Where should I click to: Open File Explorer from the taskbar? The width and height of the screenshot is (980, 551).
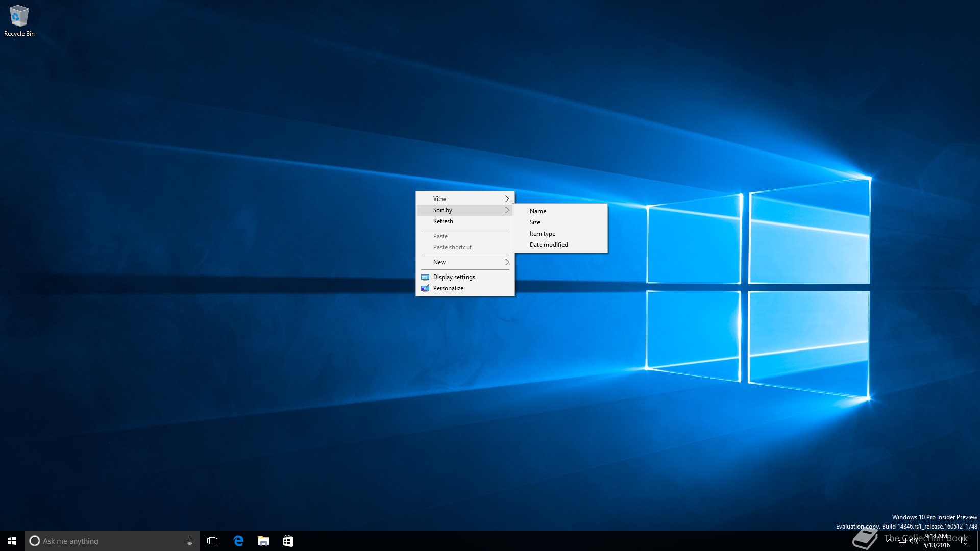coord(263,541)
